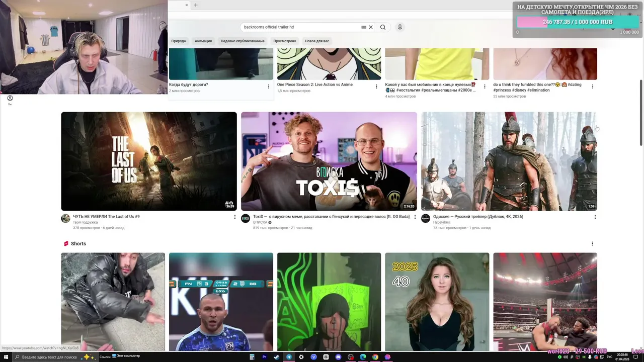Image resolution: width=644 pixels, height=362 pixels.
Task: Open options menu for Одиссея trailer video
Action: tap(595, 217)
